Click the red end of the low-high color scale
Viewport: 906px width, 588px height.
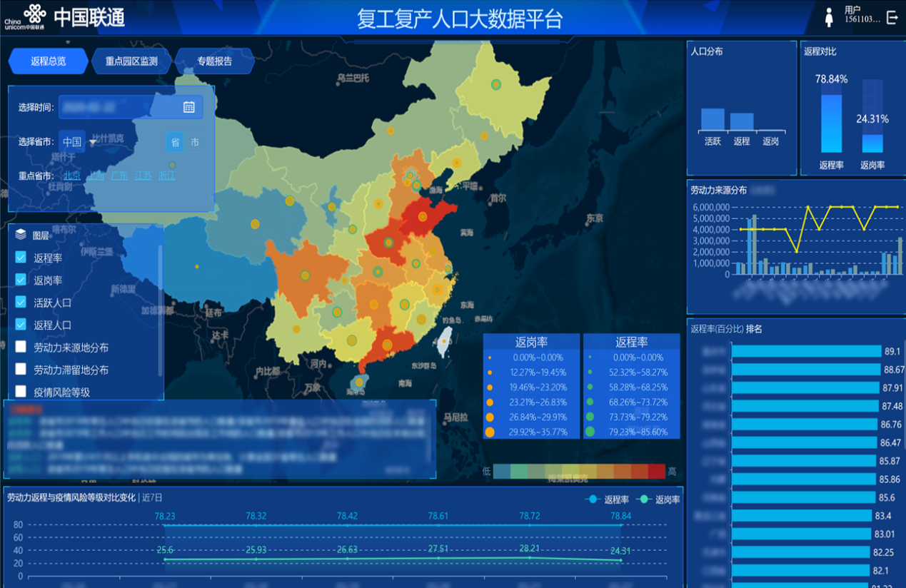click(657, 471)
